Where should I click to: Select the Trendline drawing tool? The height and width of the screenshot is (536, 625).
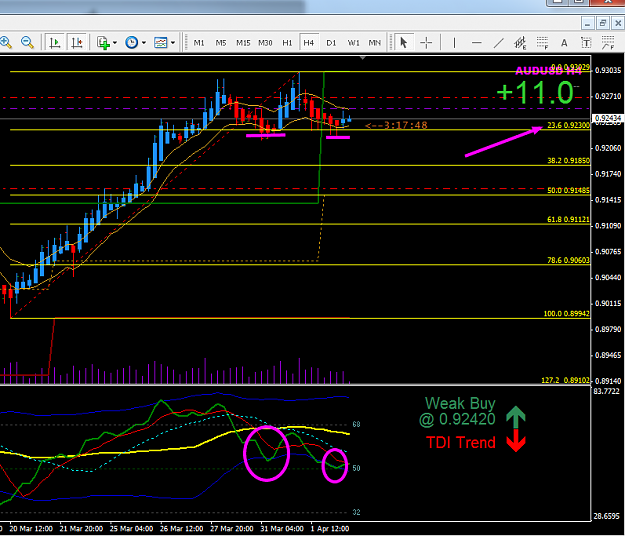tap(498, 43)
